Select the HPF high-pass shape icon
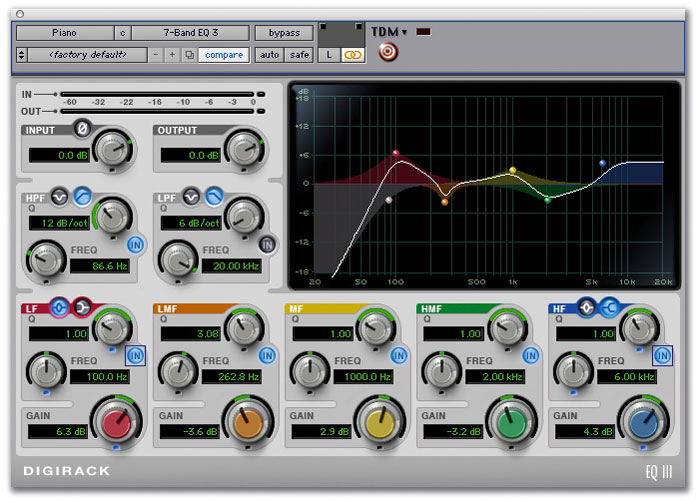This screenshot has width=700, height=501. (x=81, y=196)
